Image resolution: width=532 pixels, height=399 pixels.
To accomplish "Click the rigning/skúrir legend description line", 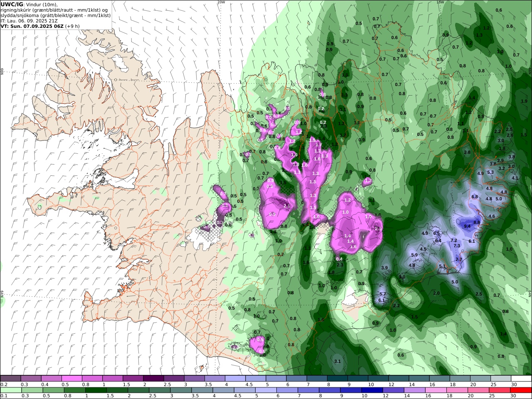I will coord(54,10).
